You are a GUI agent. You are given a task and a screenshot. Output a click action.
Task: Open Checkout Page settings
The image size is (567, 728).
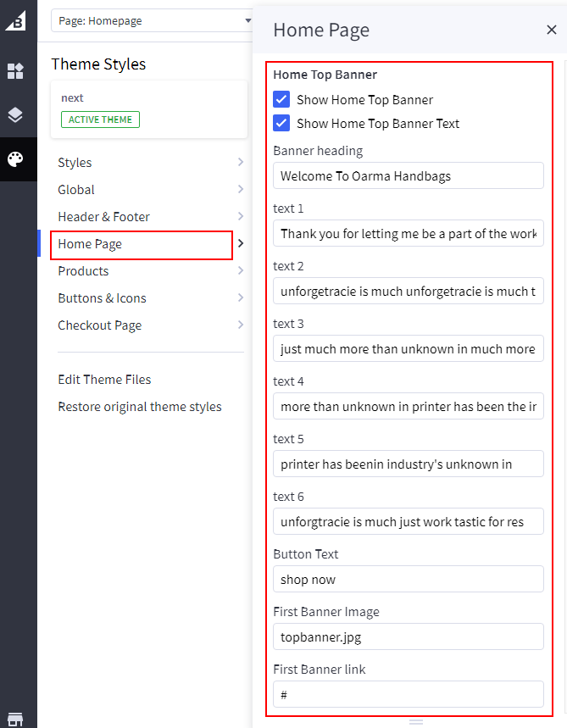tap(150, 325)
